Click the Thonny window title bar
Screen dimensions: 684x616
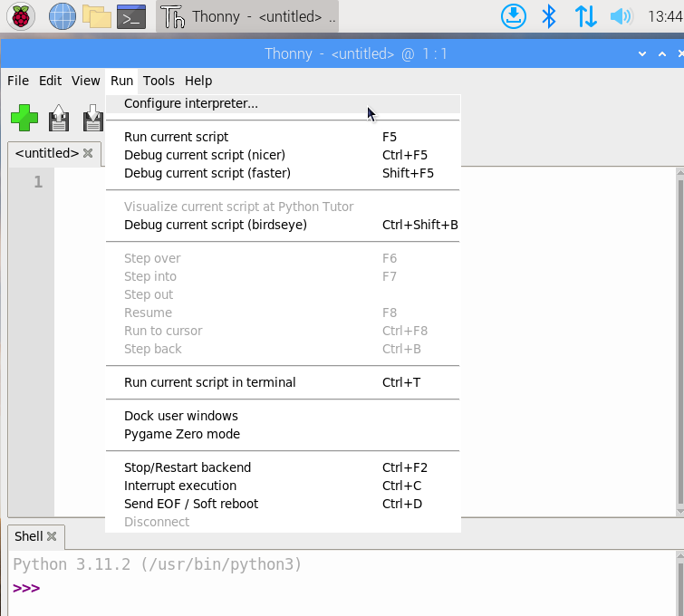tap(341, 53)
